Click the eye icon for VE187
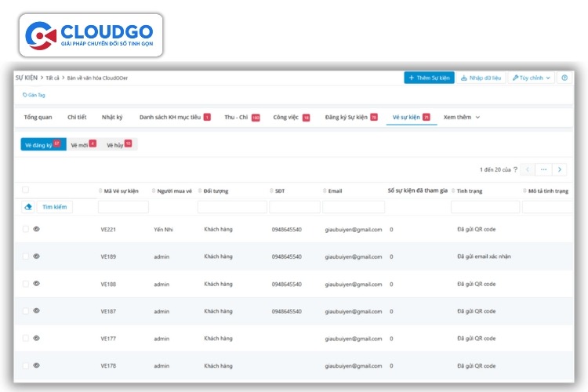Image resolution: width=588 pixels, height=392 pixels. (x=36, y=311)
